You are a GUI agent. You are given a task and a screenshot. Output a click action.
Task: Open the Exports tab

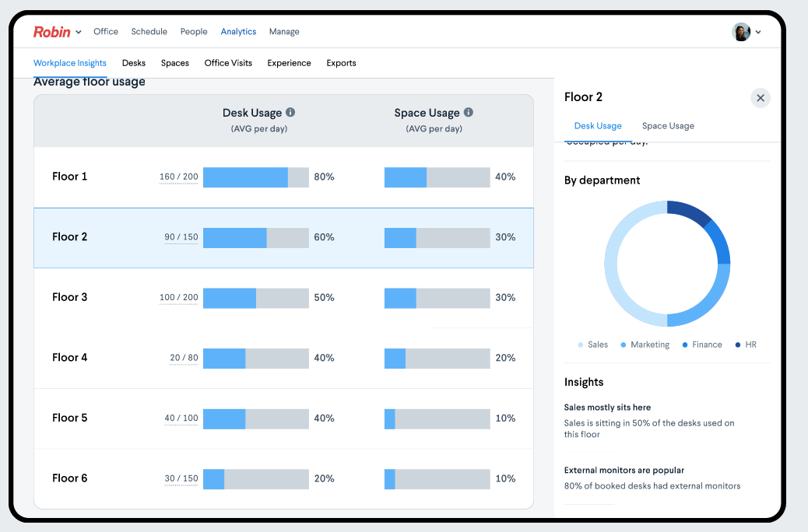point(341,63)
